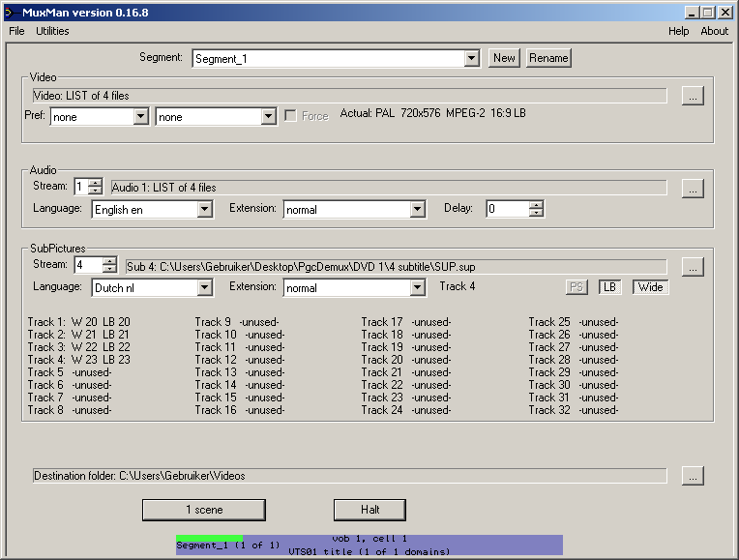Click the Audio 1 LIST of 4 files field

pos(389,188)
